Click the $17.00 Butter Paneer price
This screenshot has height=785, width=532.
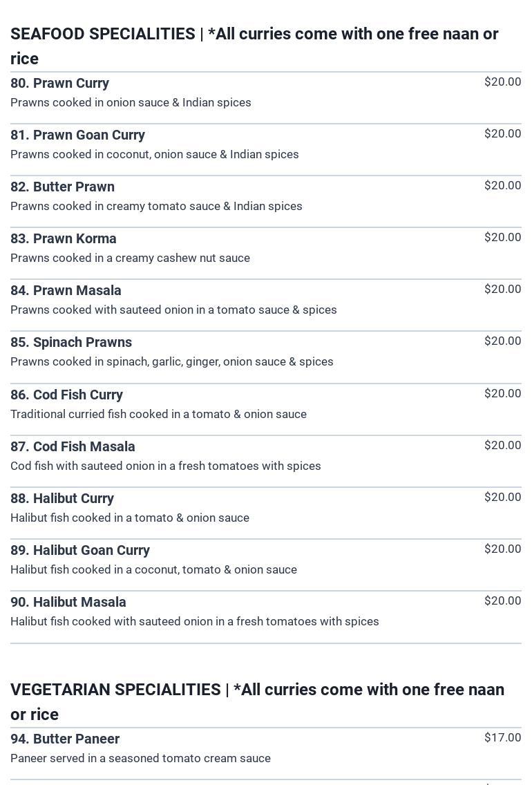click(x=502, y=737)
